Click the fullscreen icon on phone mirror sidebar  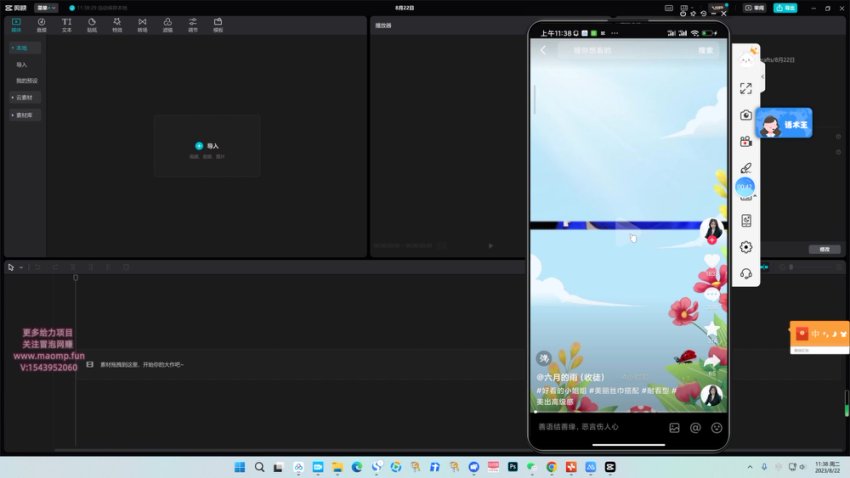coord(746,89)
